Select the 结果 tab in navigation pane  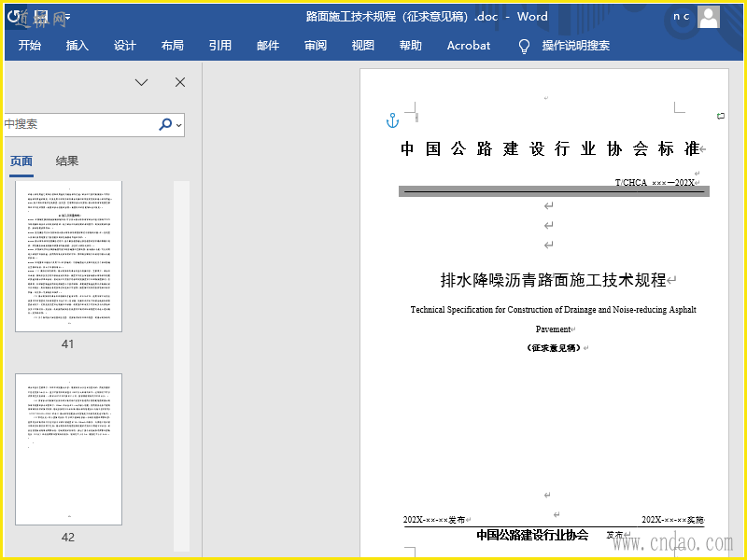click(x=66, y=161)
